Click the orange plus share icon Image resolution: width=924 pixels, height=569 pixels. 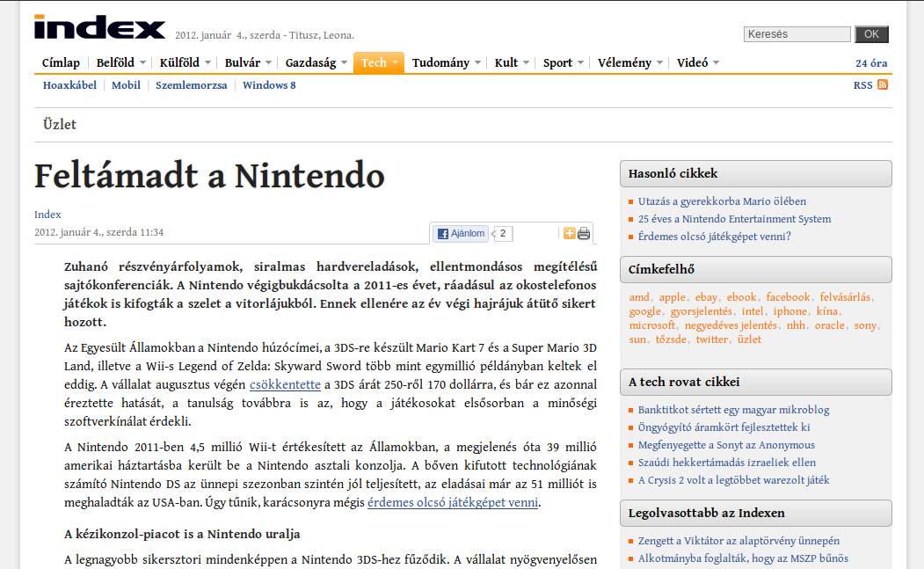[x=569, y=234]
